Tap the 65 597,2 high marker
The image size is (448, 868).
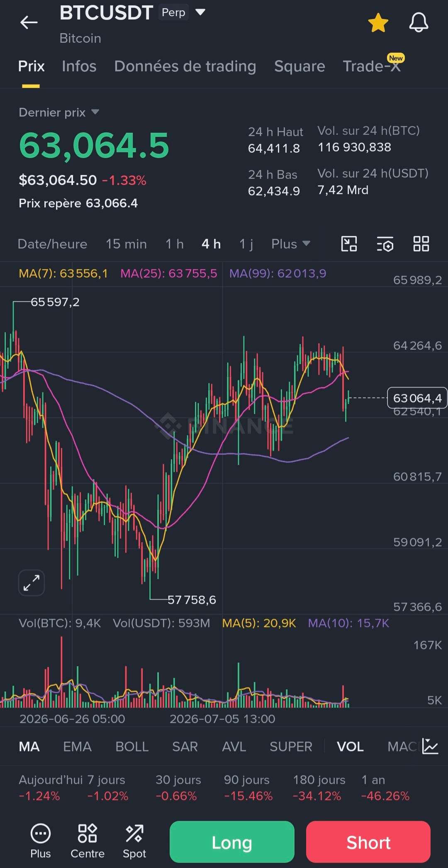click(x=55, y=302)
